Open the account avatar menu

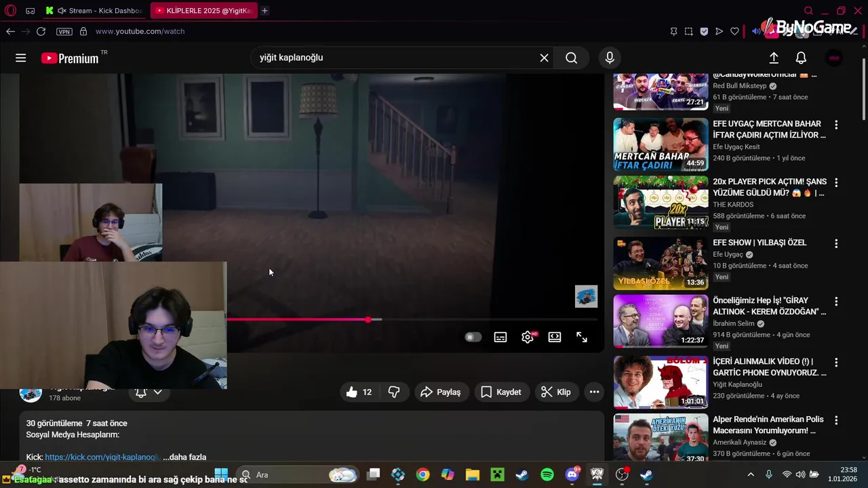(x=834, y=58)
